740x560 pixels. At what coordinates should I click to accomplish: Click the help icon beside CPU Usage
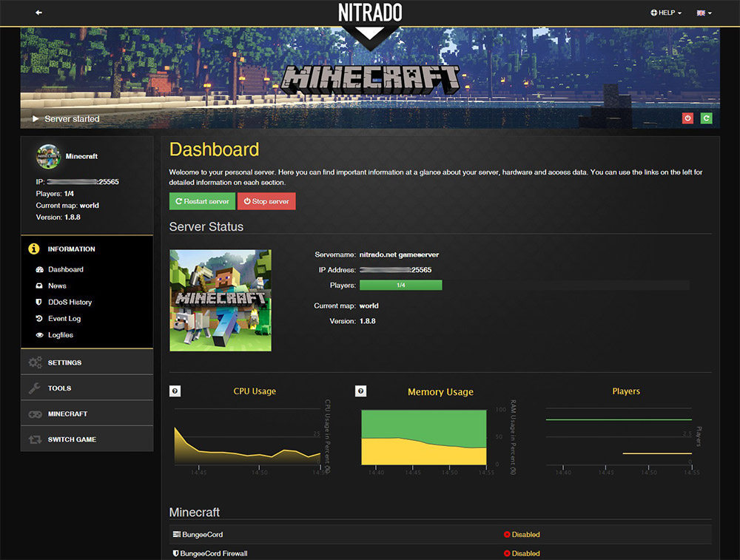point(175,391)
